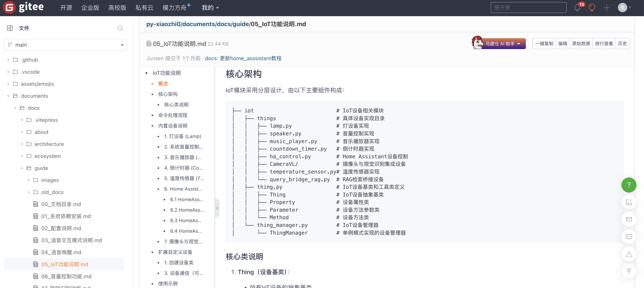
Task: Open notifications bell icon
Action: (577, 8)
